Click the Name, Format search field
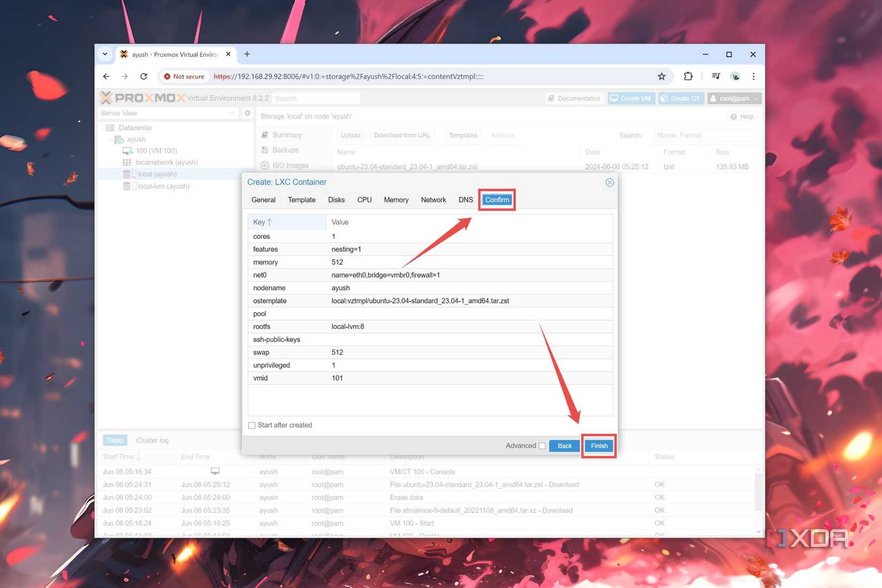Viewport: 882px width, 588px height. pyautogui.click(x=706, y=135)
